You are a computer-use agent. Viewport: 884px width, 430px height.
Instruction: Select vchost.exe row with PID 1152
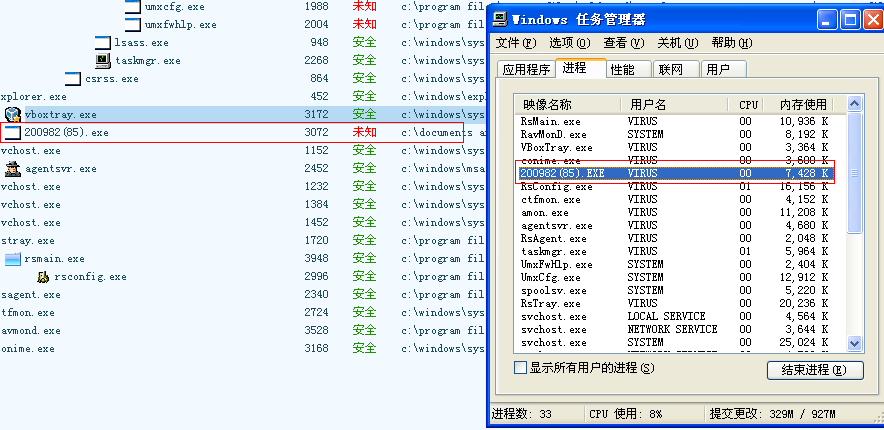point(242,150)
